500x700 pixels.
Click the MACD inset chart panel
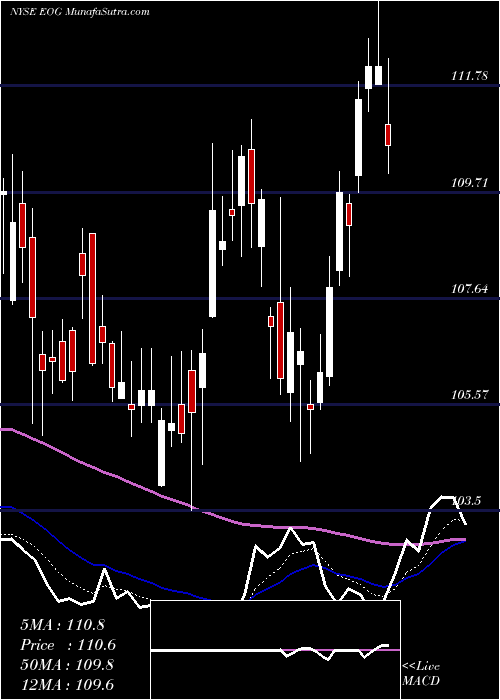(275, 650)
